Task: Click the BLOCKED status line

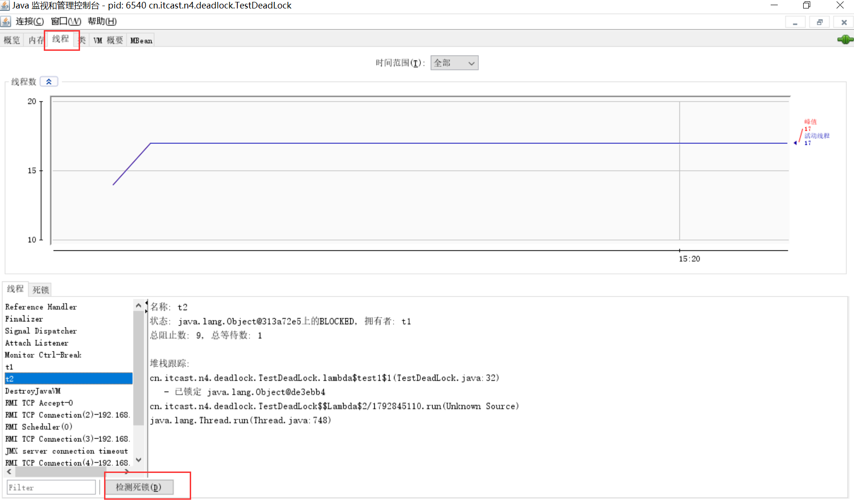Action: click(281, 321)
